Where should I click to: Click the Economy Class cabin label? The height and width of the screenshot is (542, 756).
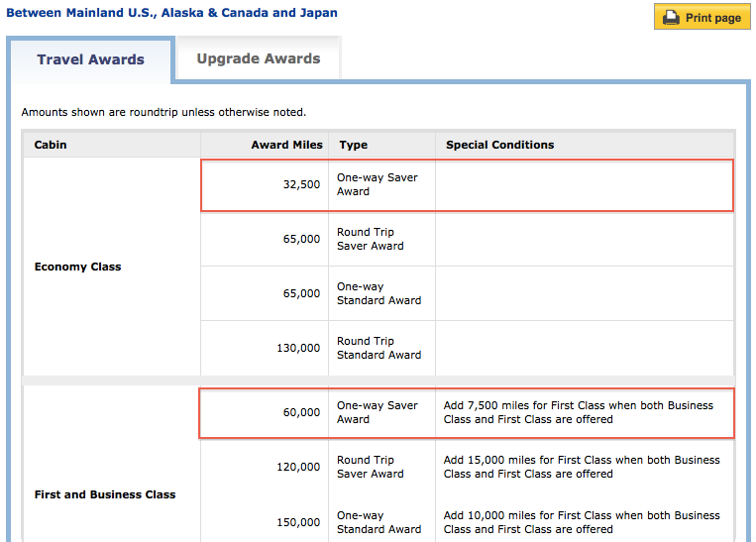[x=77, y=267]
